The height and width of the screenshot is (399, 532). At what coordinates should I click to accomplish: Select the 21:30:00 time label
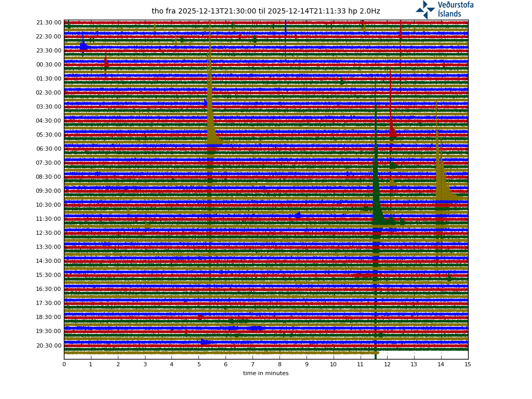49,23
